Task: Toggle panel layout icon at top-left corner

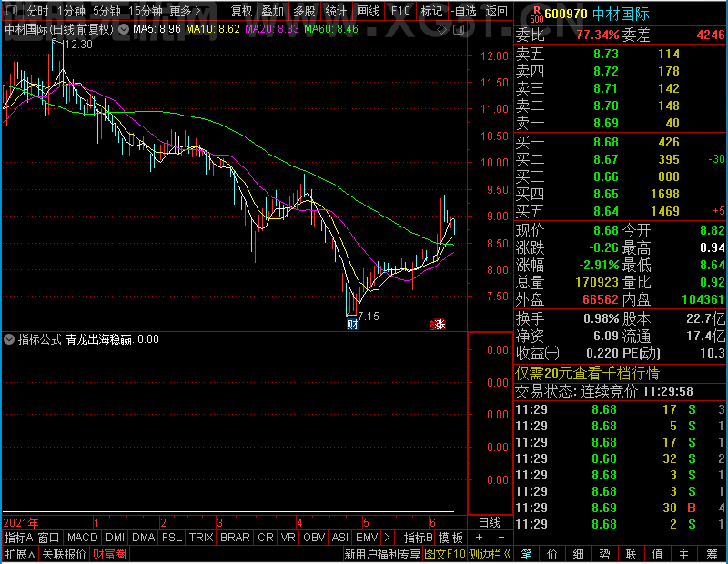Action: pos(12,10)
